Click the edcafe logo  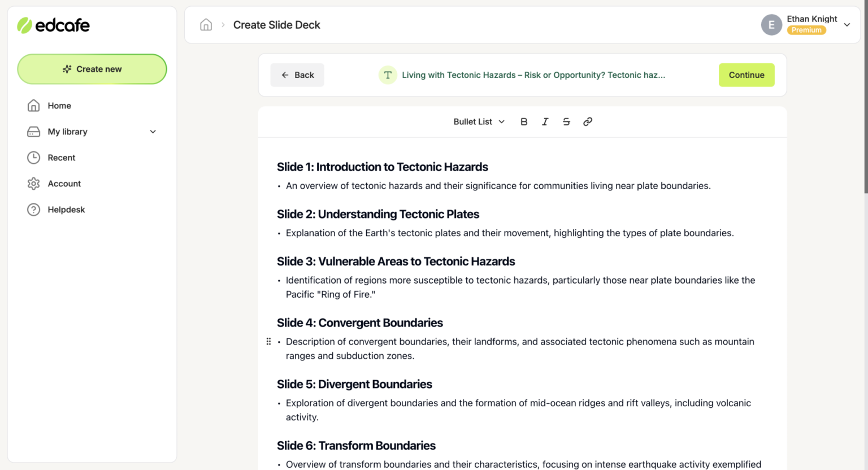54,25
